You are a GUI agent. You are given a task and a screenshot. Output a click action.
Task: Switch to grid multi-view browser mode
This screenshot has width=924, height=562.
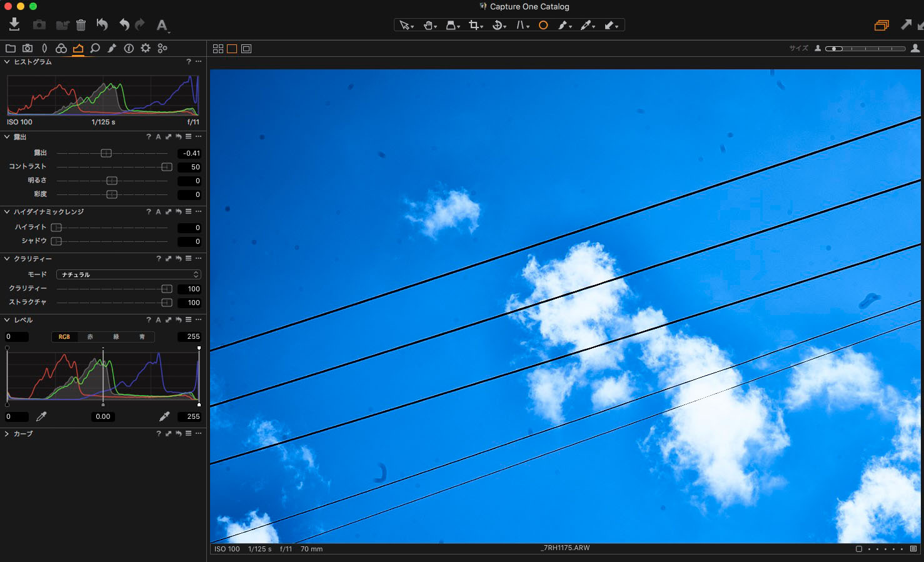218,49
